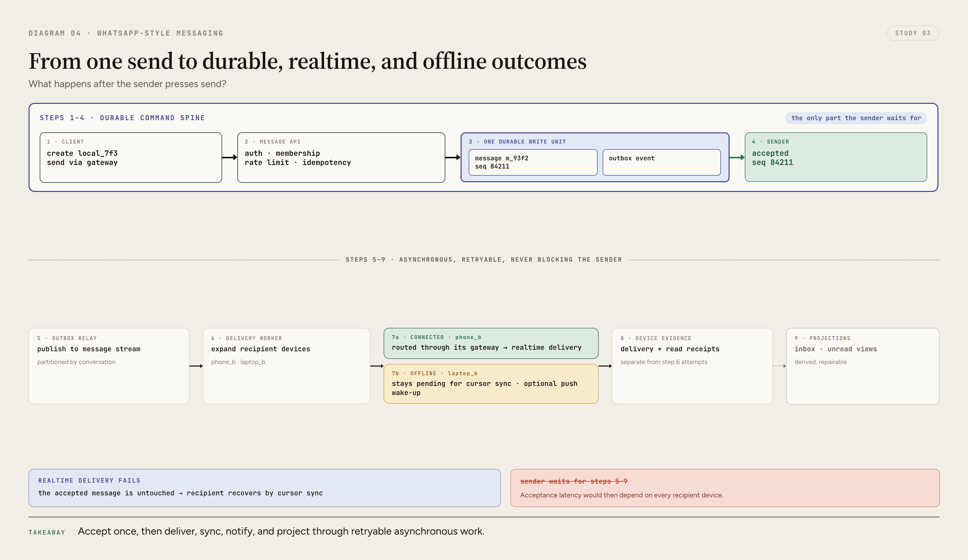
Task: Select the '6 · DELIVERY WORKER' card
Action: tap(287, 366)
